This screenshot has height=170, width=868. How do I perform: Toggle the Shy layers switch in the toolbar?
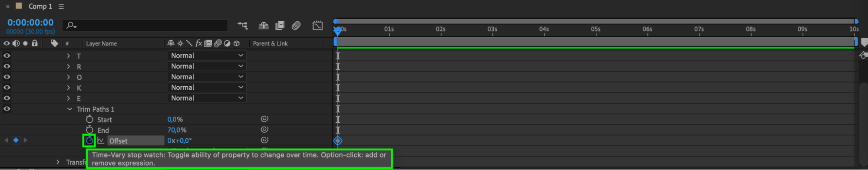[264, 26]
